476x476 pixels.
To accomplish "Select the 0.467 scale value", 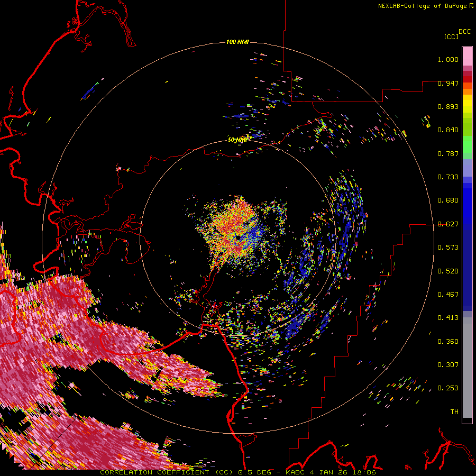I will 448,295.
